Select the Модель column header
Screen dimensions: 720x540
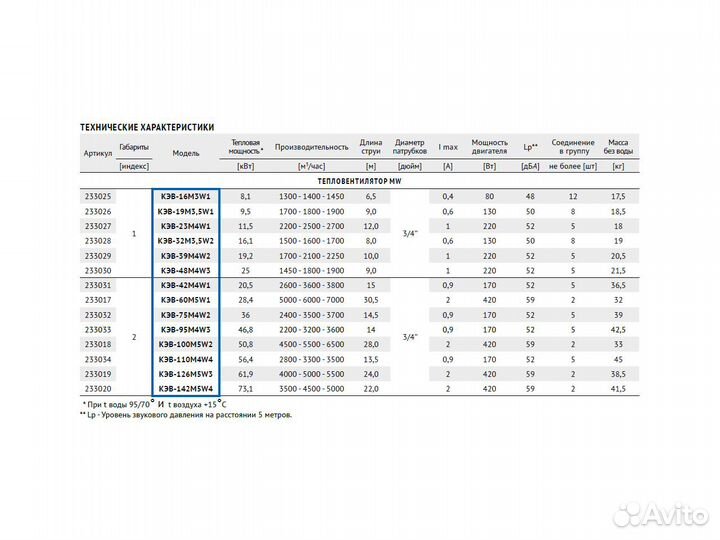click(x=186, y=154)
